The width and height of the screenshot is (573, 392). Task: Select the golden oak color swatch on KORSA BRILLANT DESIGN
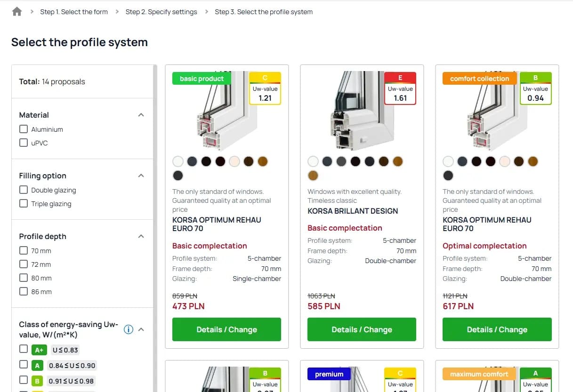click(x=397, y=161)
